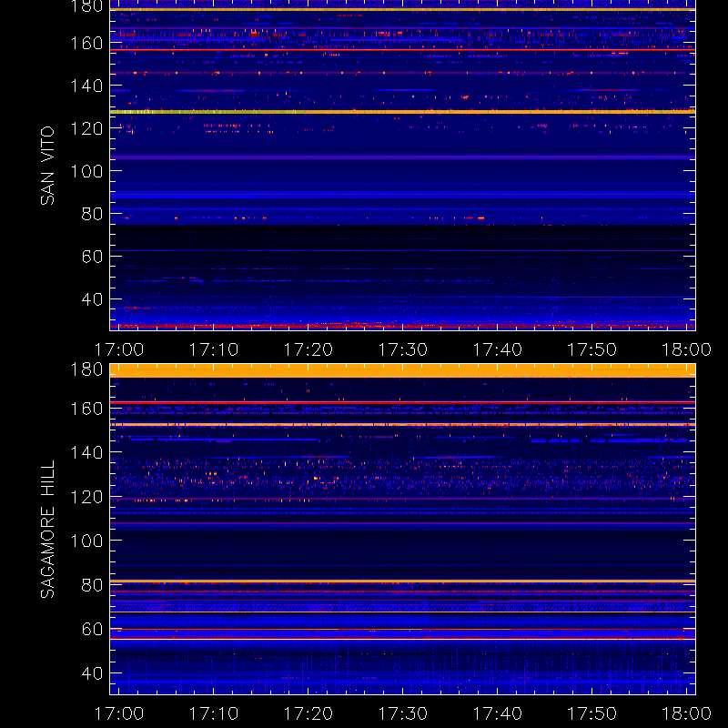The image size is (728, 728).
Task: Select the 17:10 label under the San Vito plot
Action: [x=214, y=349]
